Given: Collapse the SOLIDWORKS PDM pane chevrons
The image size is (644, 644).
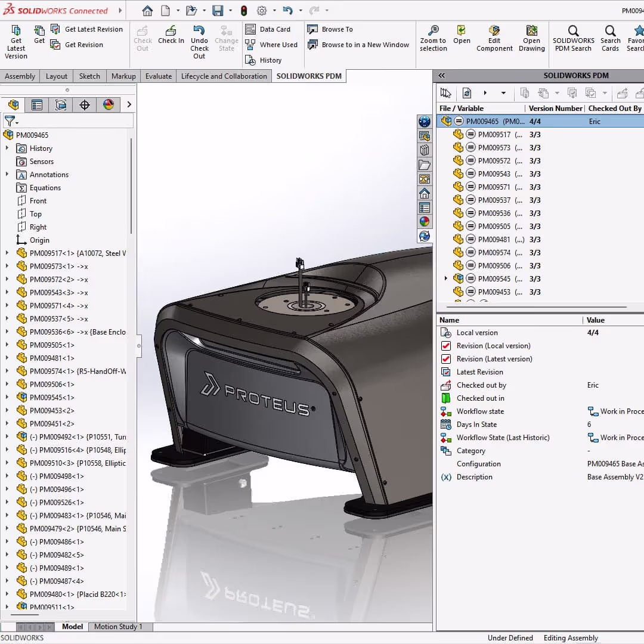Looking at the screenshot, I should tap(441, 76).
